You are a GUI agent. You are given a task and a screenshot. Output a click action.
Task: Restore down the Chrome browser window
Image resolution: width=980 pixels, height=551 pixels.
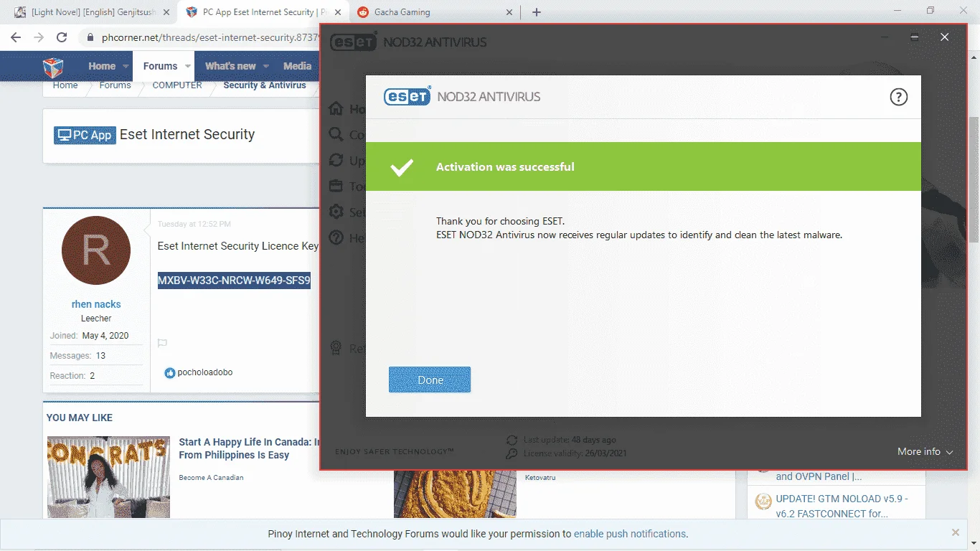930,11
